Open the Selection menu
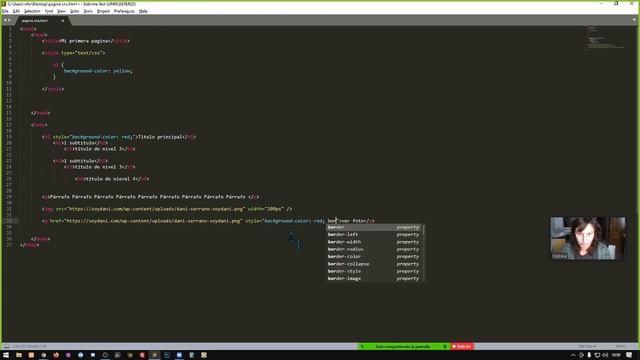This screenshot has width=640, height=360. click(32, 11)
